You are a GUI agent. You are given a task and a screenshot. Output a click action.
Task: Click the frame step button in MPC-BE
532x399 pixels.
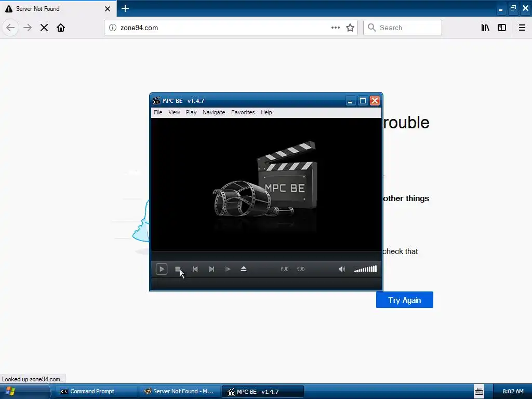pos(228,269)
